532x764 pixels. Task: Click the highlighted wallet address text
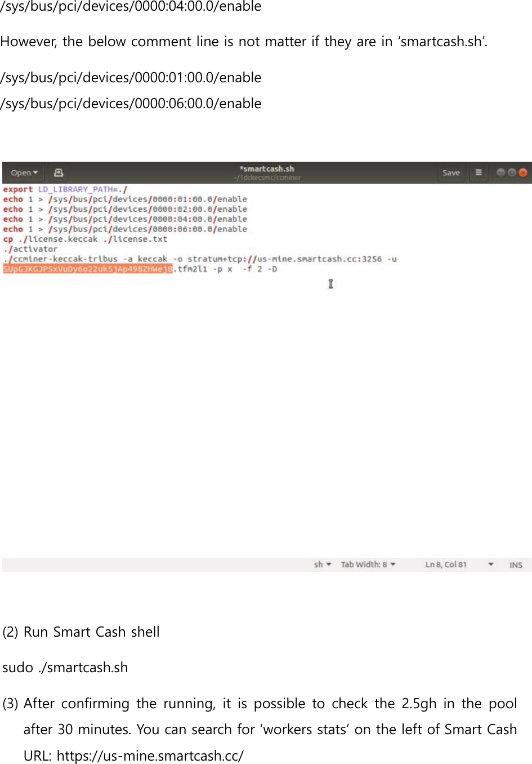pyautogui.click(x=87, y=269)
